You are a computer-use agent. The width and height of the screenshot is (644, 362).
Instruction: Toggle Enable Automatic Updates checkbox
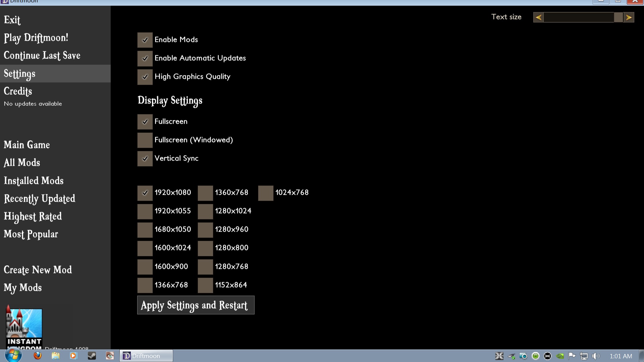[x=145, y=58]
